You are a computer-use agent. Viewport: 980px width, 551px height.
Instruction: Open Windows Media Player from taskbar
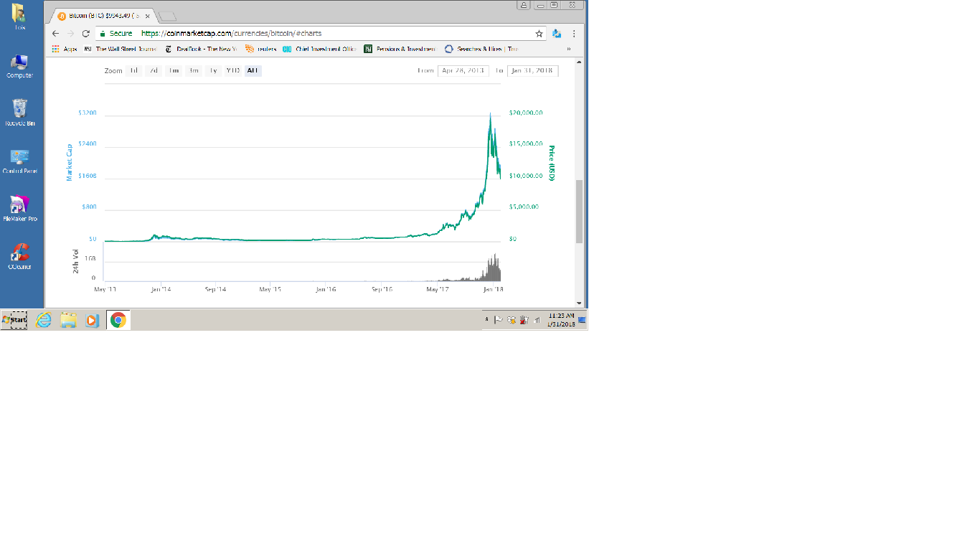pyautogui.click(x=92, y=320)
